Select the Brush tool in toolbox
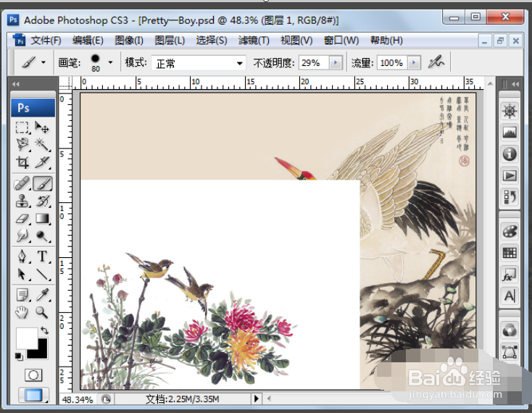Screen dimensions: 532x413 click(x=43, y=184)
